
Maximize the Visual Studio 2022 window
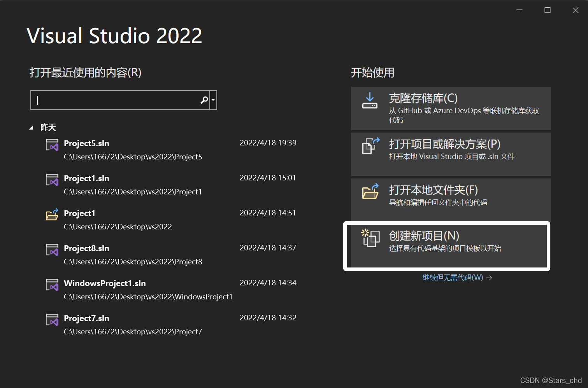(x=548, y=10)
